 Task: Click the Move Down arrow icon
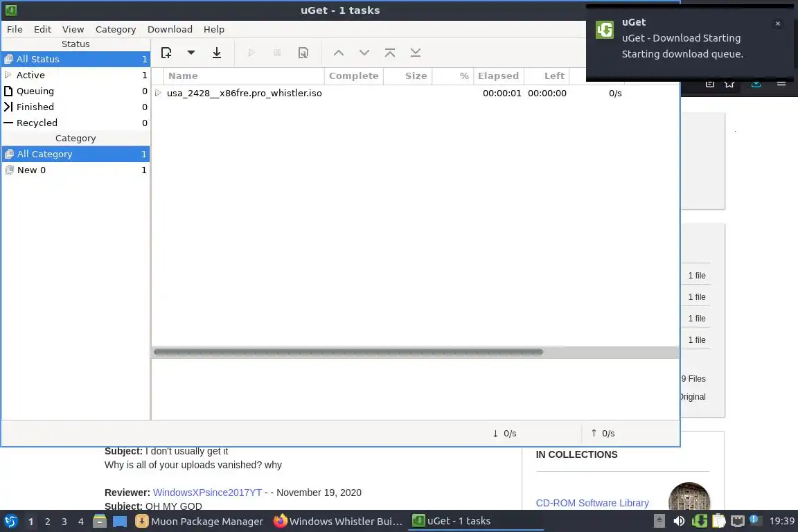364,53
